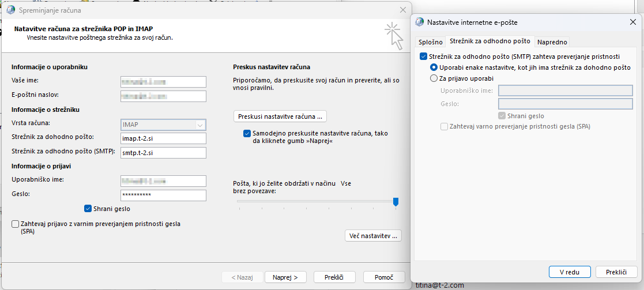This screenshot has width=644, height=290.
Task: Click the cursor wizard icon in header
Action: [x=394, y=36]
